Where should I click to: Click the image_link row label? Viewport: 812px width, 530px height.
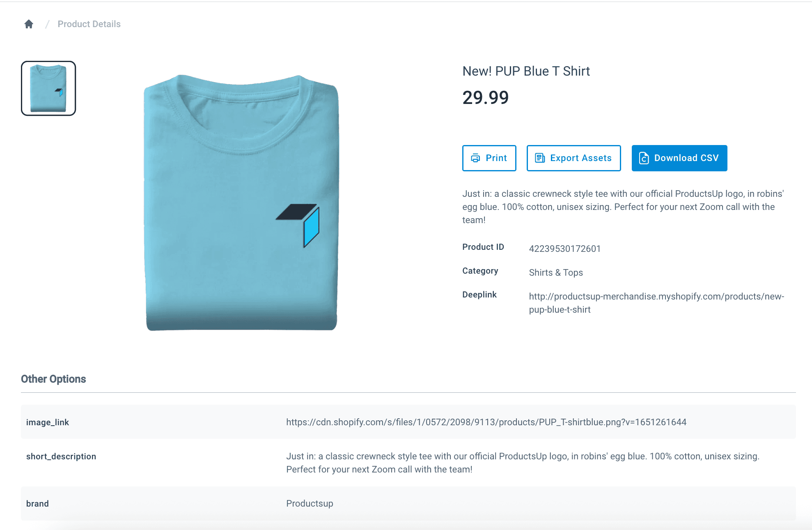(x=48, y=422)
